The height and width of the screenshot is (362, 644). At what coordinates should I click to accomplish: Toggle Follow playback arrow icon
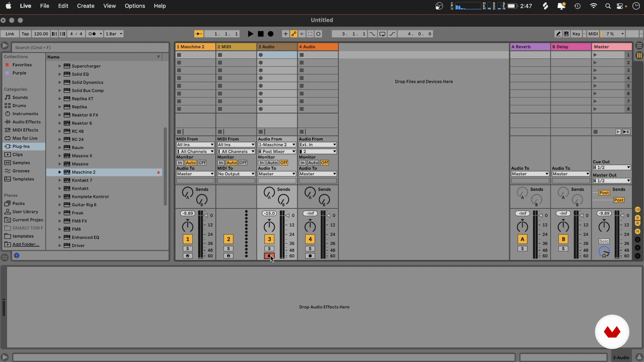click(199, 34)
